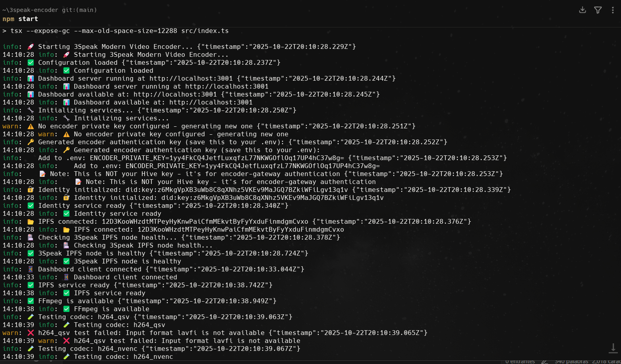Click the green check on the first "FFmpeg is available" line

(31, 301)
